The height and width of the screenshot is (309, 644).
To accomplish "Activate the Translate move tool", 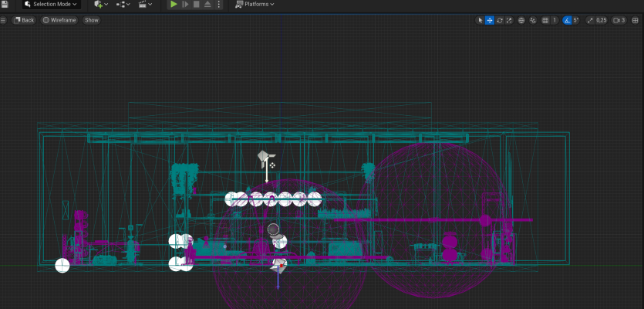I will click(490, 20).
